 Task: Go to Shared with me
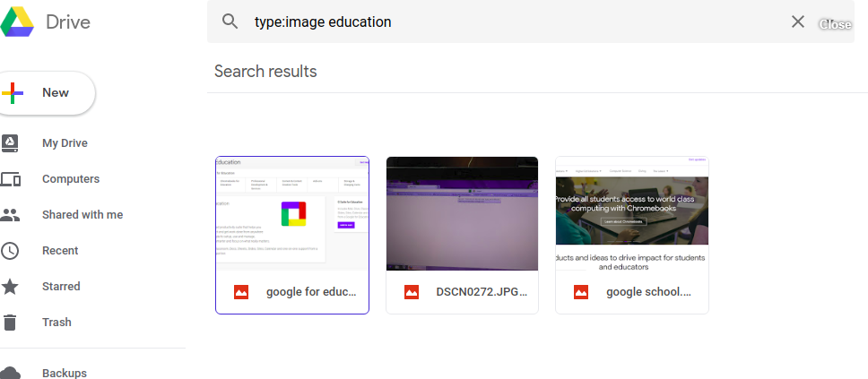[82, 215]
